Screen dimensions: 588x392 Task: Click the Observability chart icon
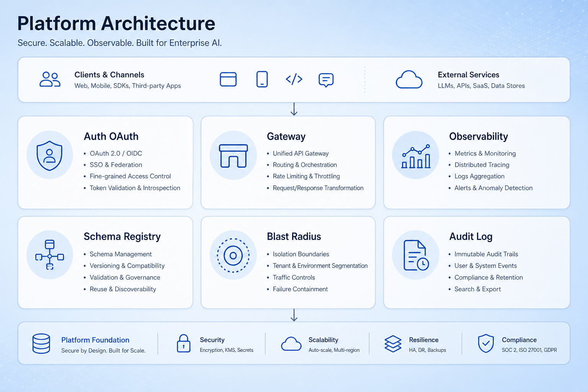[416, 156]
